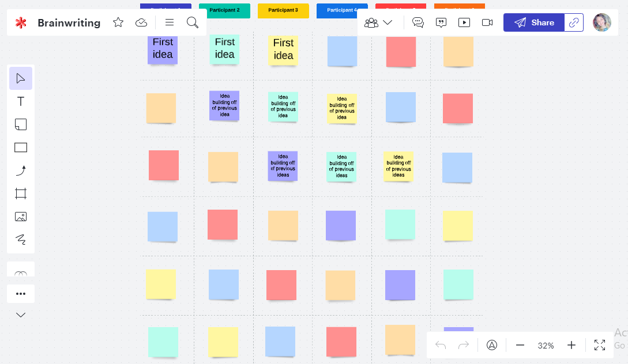
Task: Select the frame tool
Action: coord(21,194)
